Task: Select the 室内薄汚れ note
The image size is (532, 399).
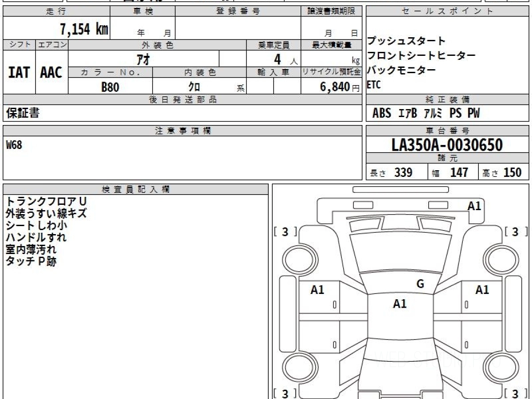Action: pyautogui.click(x=31, y=250)
